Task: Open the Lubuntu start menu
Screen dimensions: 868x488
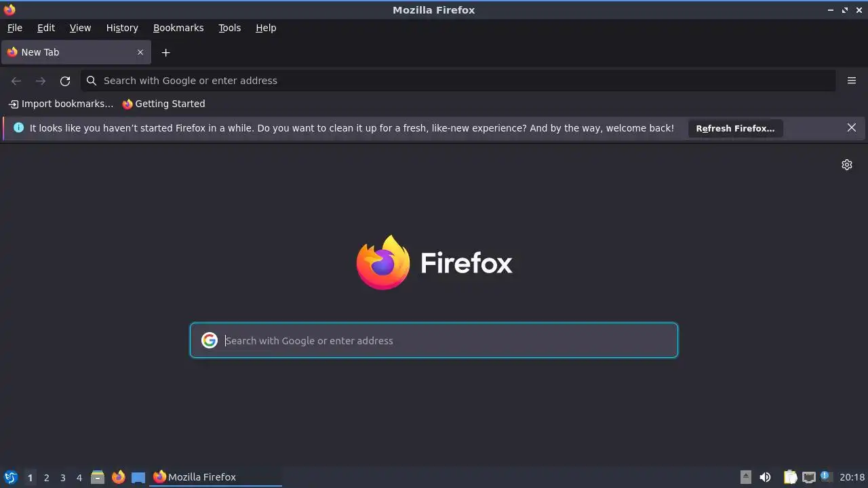Action: tap(10, 477)
